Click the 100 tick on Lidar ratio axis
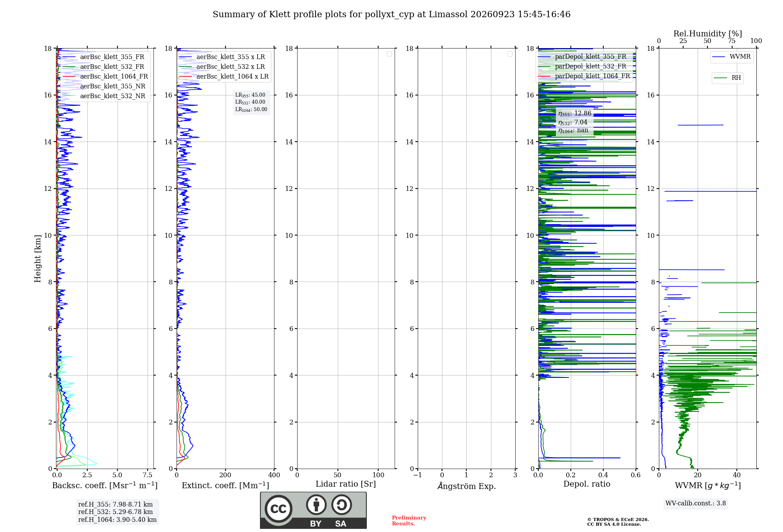The height and width of the screenshot is (532, 783). 378,475
